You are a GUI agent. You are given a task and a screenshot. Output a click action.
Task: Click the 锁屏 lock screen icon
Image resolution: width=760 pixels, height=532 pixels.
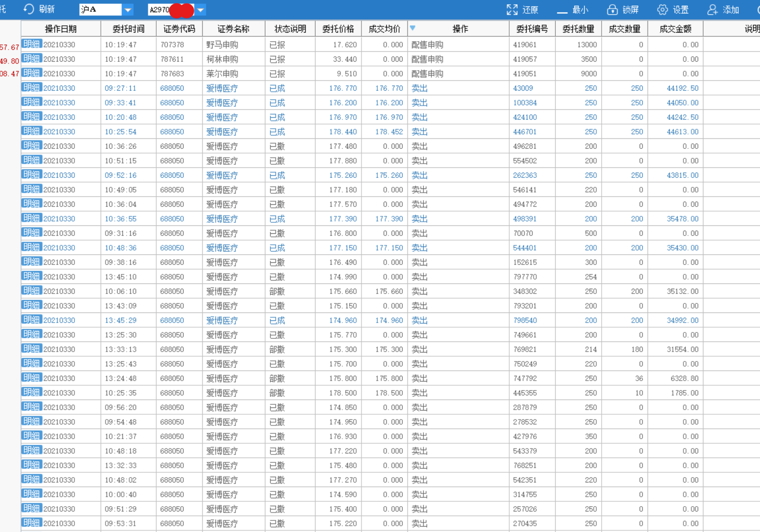pyautogui.click(x=612, y=9)
